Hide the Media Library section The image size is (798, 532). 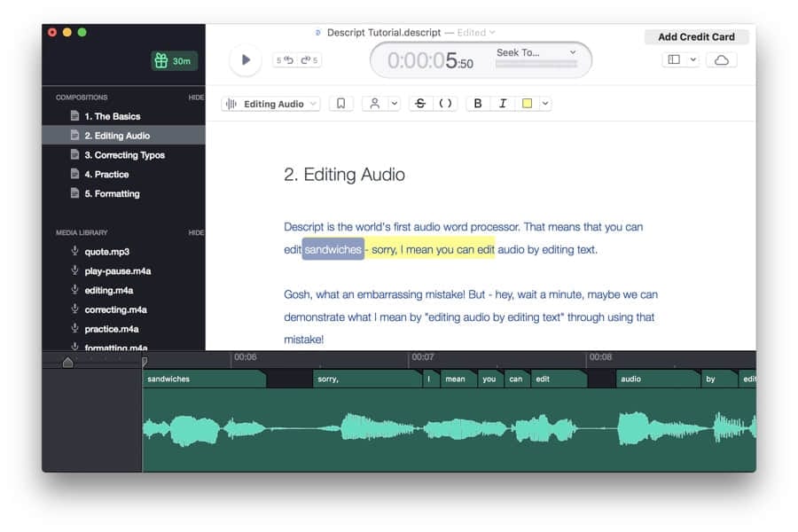[x=196, y=232]
